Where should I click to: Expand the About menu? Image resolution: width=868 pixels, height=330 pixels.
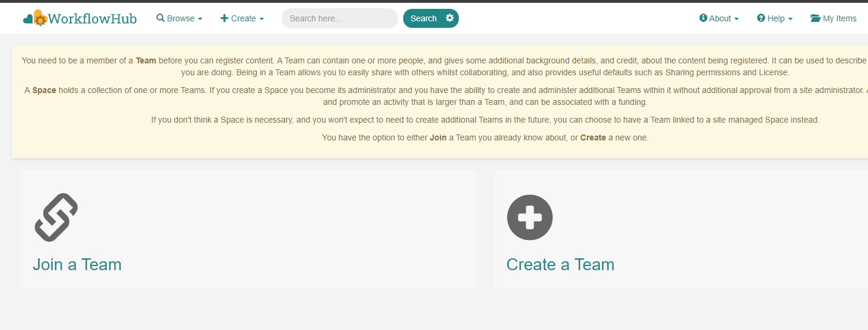[x=719, y=18]
